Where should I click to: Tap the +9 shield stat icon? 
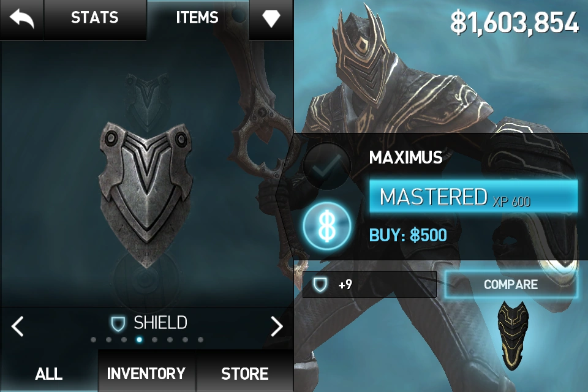tap(320, 284)
